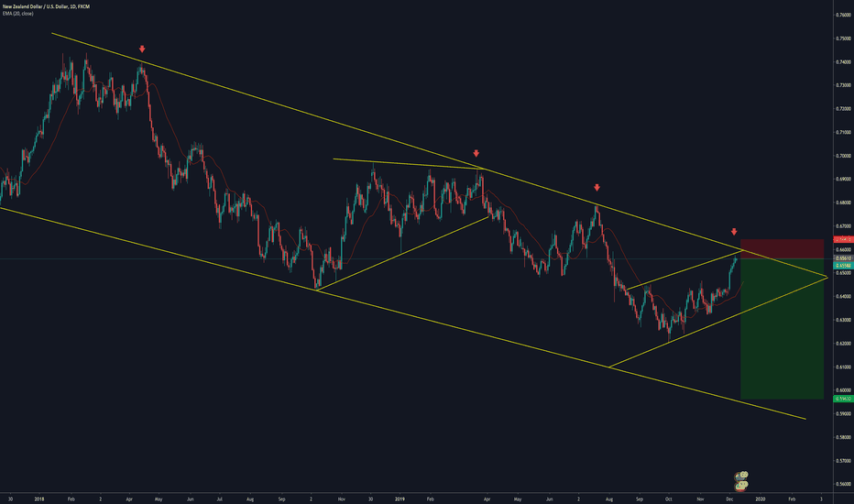Select the third red down-arrow marker from left
Image resolution: width=854 pixels, height=504 pixels.
pyautogui.click(x=597, y=187)
